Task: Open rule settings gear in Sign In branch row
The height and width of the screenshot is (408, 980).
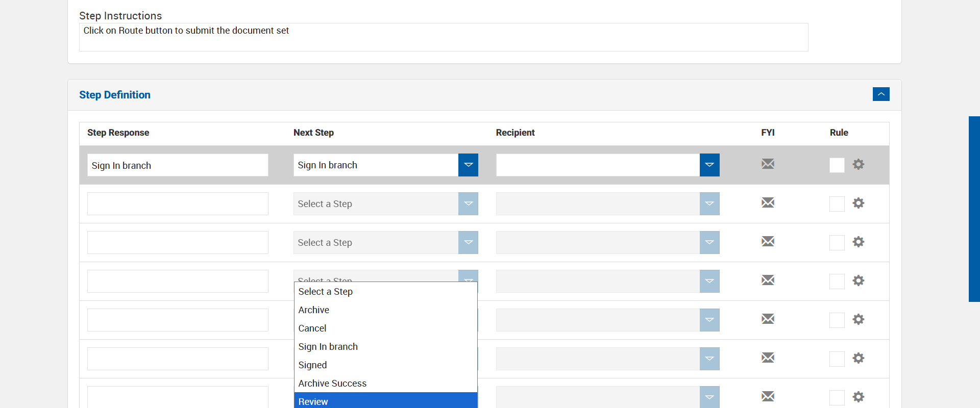Action: point(859,164)
